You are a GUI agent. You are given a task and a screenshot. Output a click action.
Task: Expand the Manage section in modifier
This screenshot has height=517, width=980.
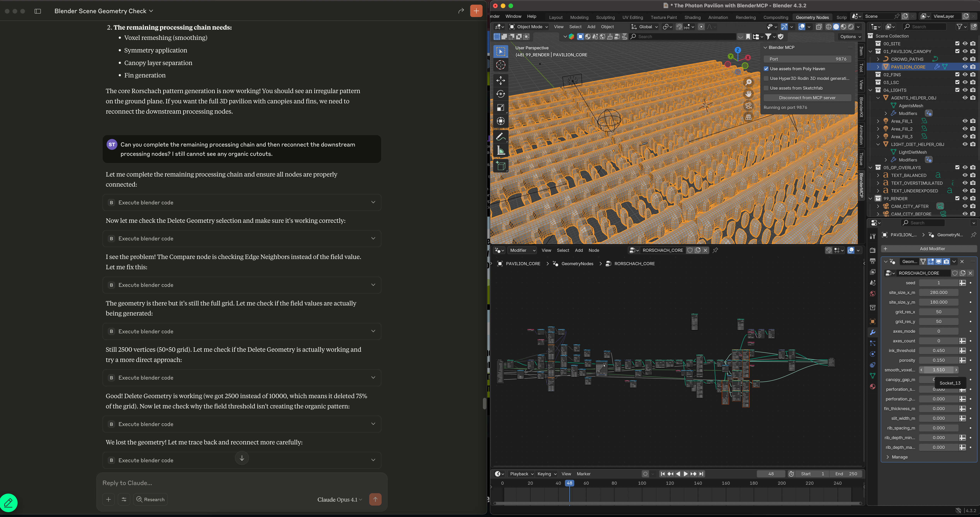click(899, 457)
